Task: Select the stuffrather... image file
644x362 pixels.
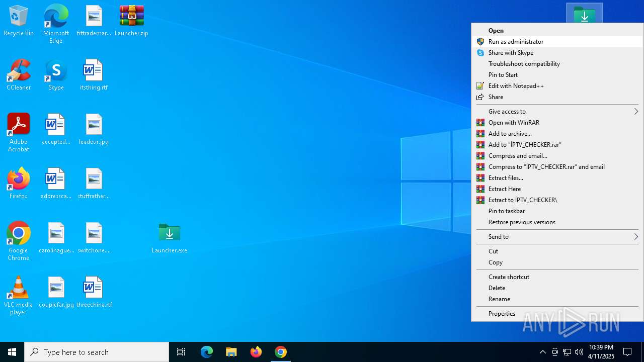Action: coord(94,184)
